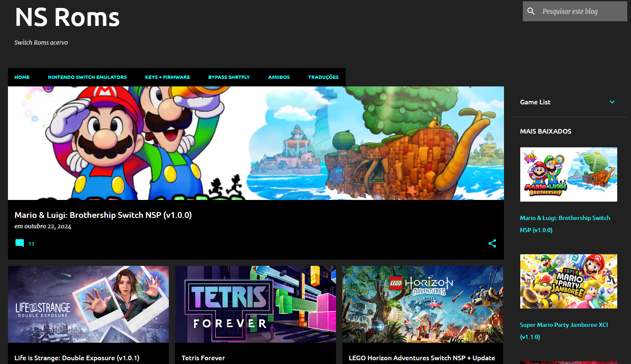Open Super Mario Party Jamboree XCI link
The image size is (631, 364).
(564, 331)
